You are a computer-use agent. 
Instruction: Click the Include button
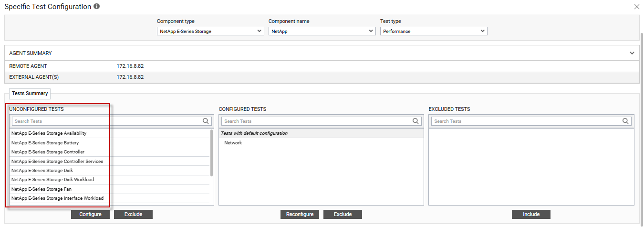point(531,214)
